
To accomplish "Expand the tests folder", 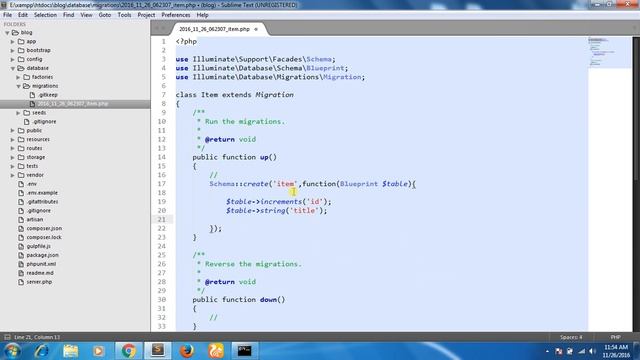I will [x=13, y=166].
